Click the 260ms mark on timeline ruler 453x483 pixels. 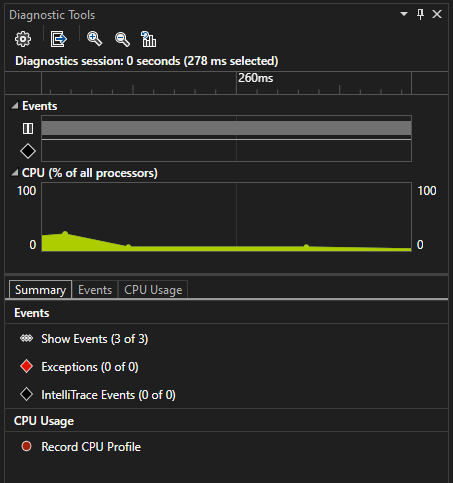[255, 78]
